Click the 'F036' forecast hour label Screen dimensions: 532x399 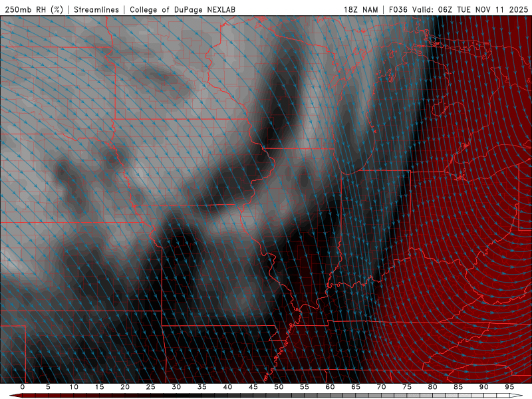(x=398, y=9)
